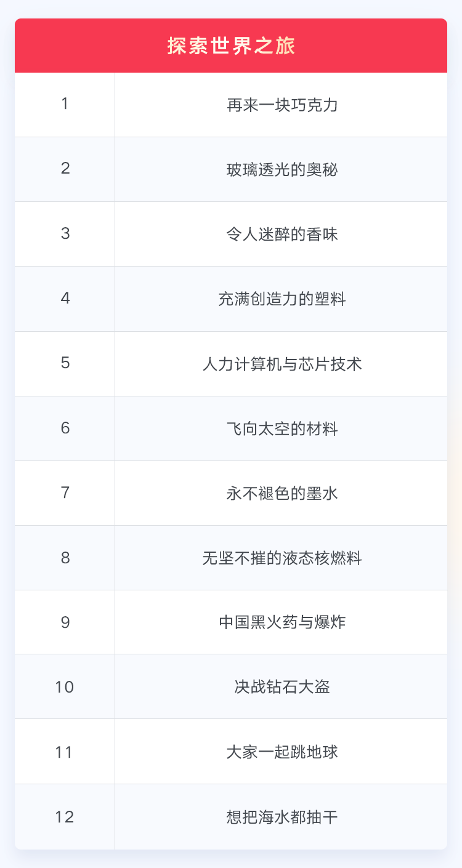Select 飞向太空的材料 entry

pyautogui.click(x=282, y=429)
